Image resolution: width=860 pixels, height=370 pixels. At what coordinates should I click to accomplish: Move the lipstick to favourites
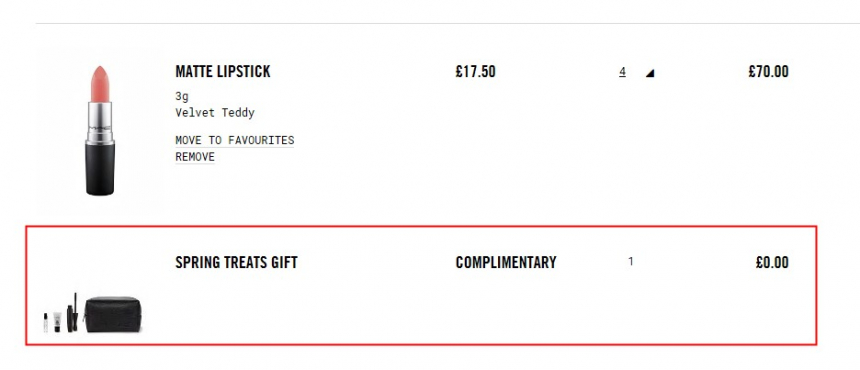coord(235,140)
